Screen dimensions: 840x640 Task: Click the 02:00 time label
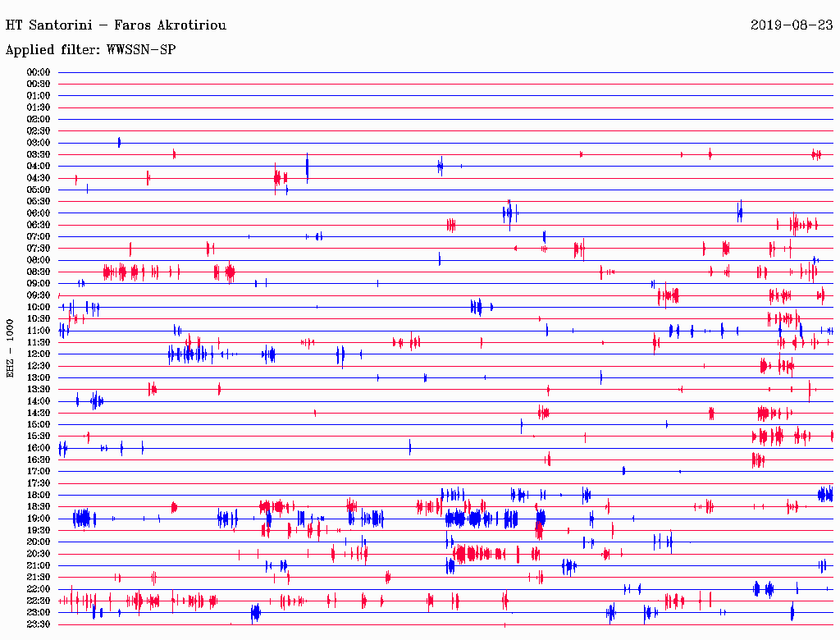tap(39, 120)
